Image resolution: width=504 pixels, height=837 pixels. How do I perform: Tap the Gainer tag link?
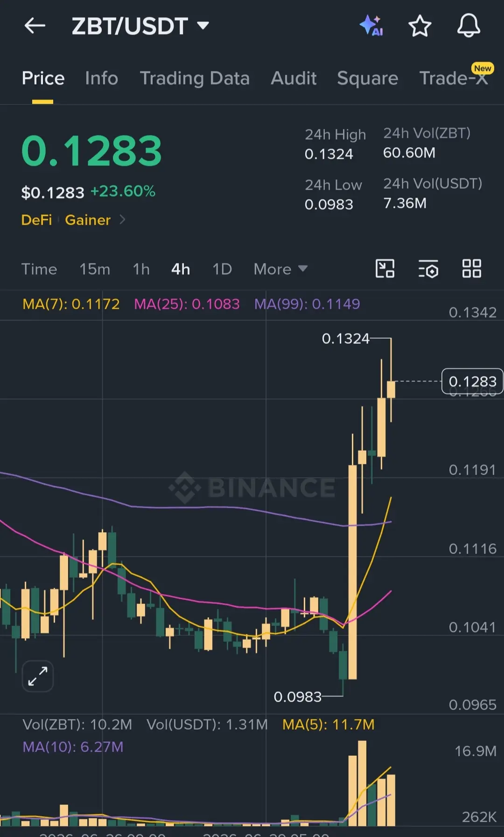pyautogui.click(x=88, y=220)
